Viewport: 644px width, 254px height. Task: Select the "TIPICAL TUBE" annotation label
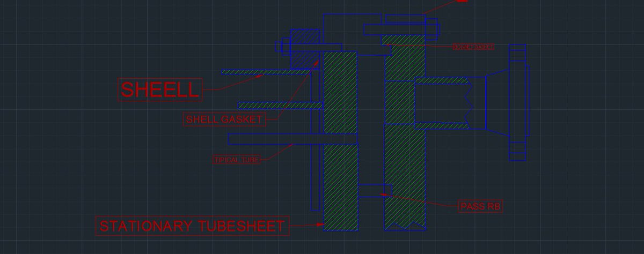[237, 160]
